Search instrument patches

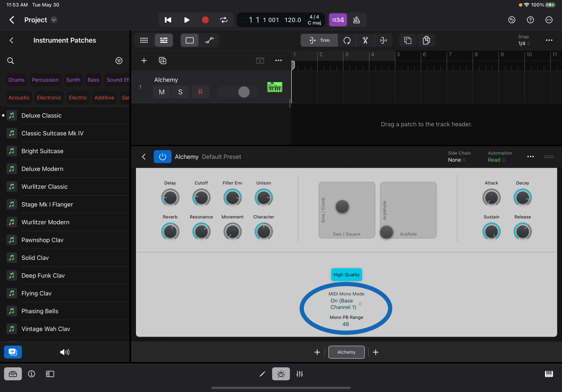tap(11, 61)
